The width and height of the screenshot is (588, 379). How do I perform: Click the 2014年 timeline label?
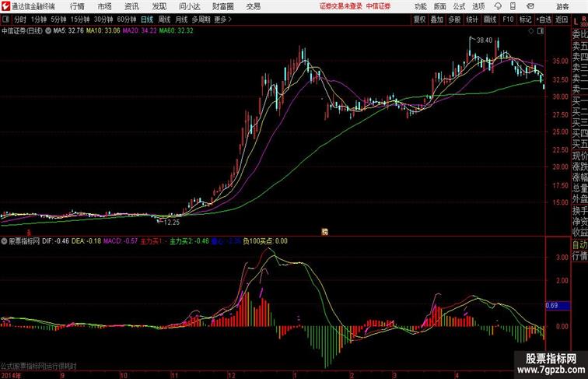pos(11,375)
